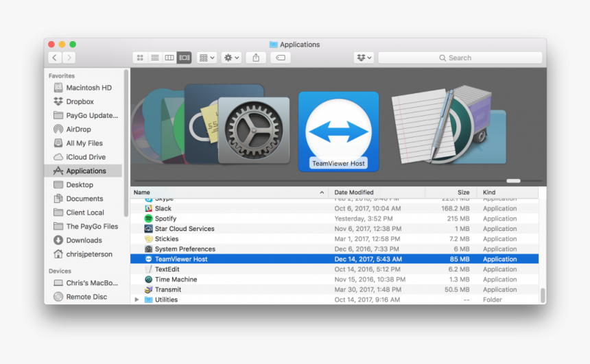Click the Search field

(x=460, y=58)
